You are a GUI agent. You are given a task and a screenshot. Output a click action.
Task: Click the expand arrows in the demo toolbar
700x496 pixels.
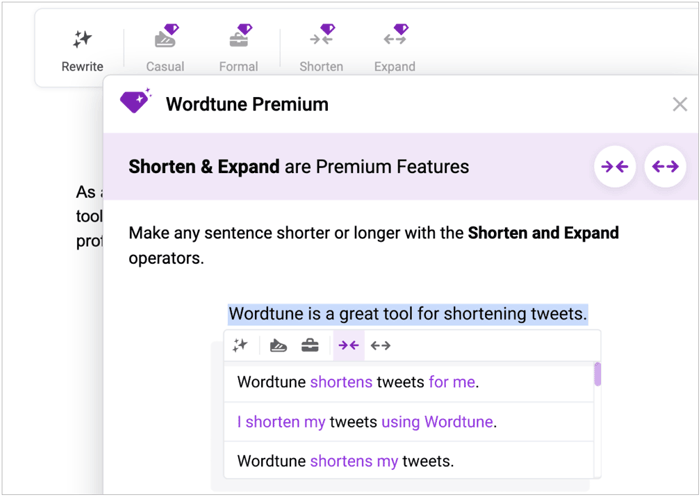(381, 345)
